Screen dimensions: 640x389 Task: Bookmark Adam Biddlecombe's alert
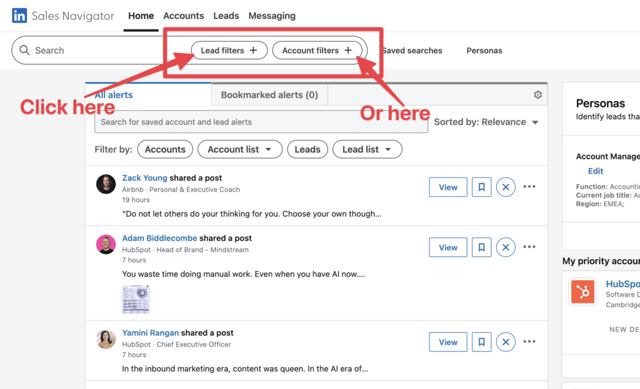(x=482, y=247)
